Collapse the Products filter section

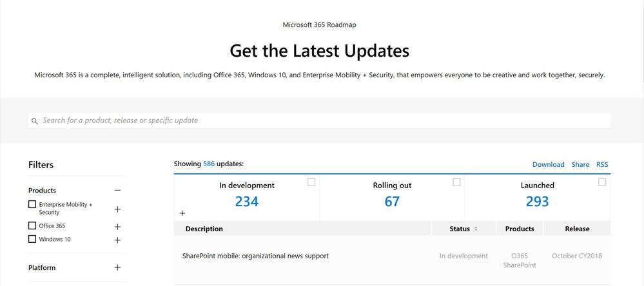point(117,191)
